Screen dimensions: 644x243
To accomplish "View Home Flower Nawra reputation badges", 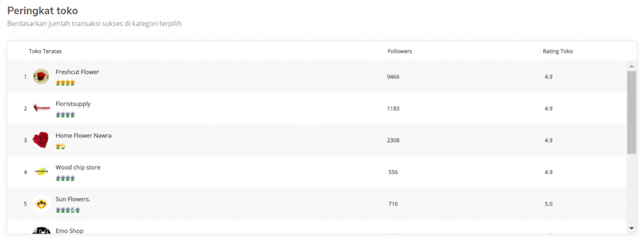I will coord(61,147).
